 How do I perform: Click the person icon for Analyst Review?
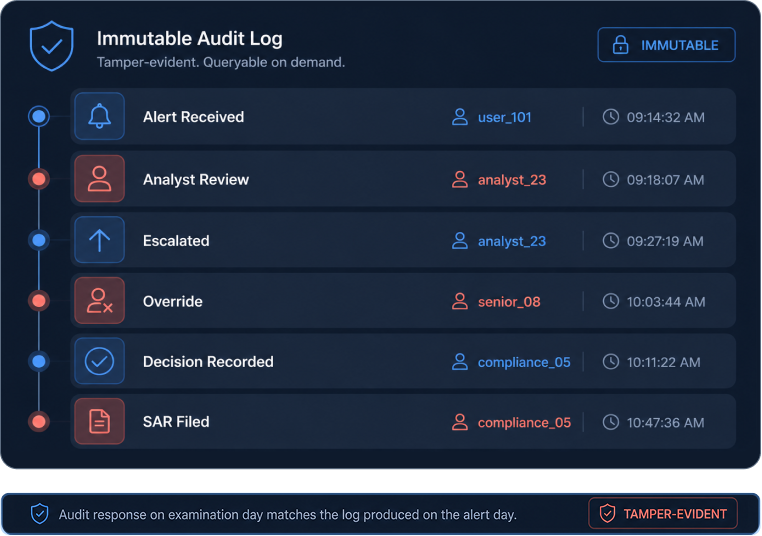100,179
